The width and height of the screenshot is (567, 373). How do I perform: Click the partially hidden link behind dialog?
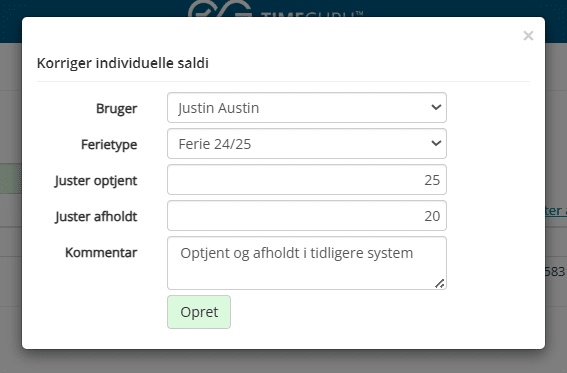(x=556, y=210)
